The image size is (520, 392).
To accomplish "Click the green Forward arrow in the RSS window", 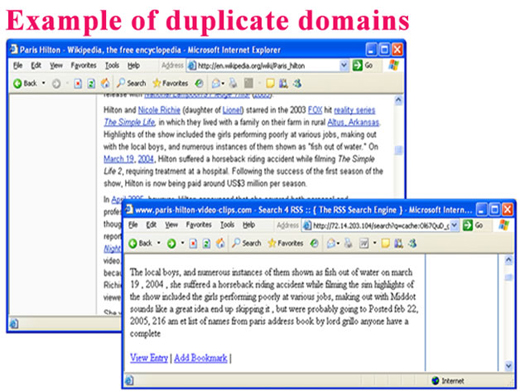I will pyautogui.click(x=171, y=243).
